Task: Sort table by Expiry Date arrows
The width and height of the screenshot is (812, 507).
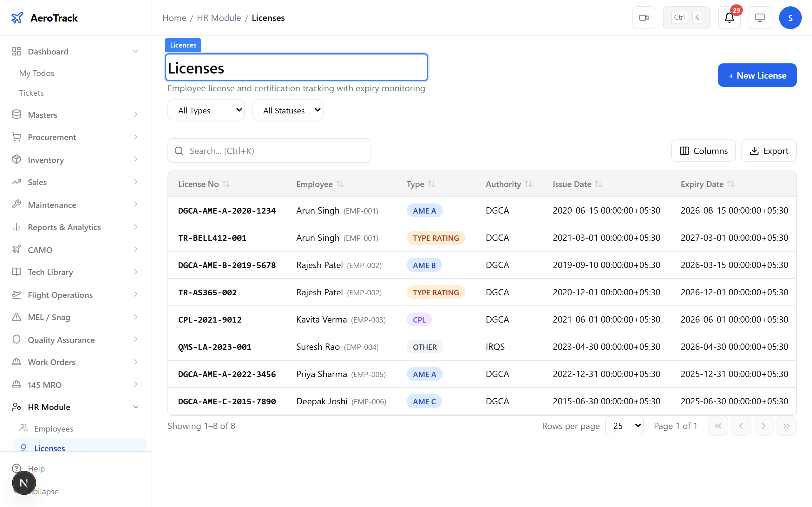Action: click(x=731, y=184)
